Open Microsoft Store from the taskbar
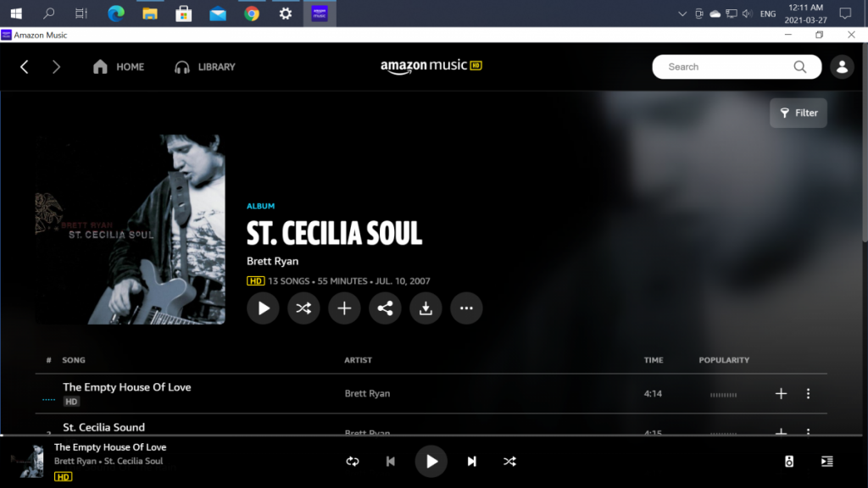The width and height of the screenshot is (868, 488). click(184, 14)
